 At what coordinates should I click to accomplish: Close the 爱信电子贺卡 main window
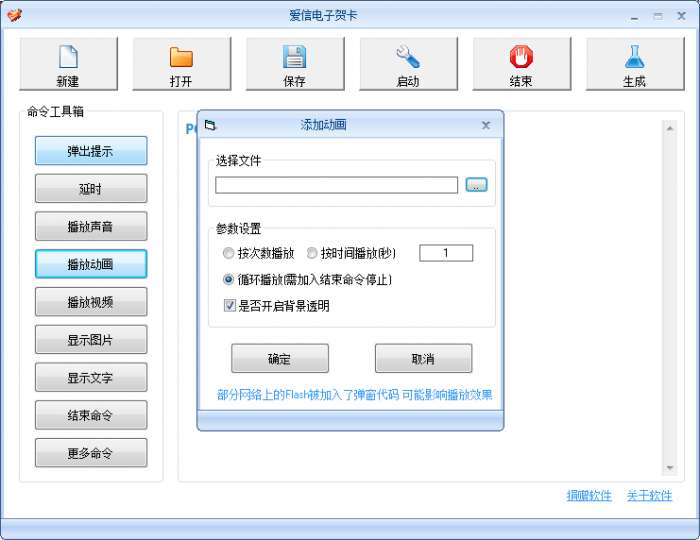pos(681,16)
